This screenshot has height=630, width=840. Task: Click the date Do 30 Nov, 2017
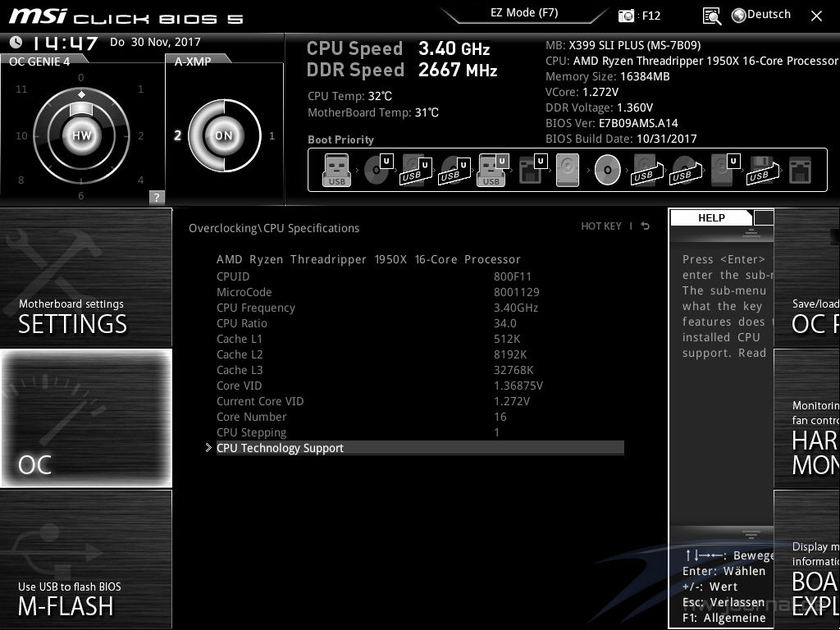pos(155,42)
